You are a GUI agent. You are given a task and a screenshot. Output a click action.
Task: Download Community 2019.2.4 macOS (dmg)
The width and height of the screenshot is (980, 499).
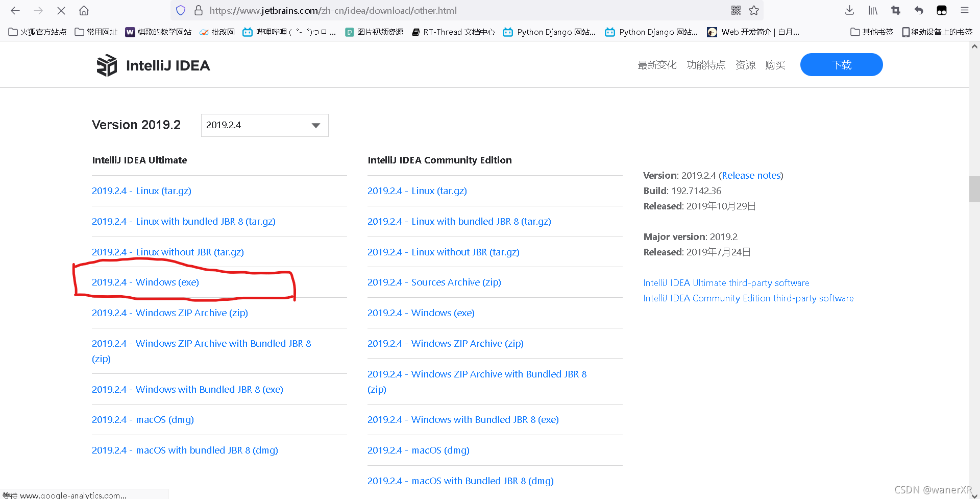coord(419,450)
